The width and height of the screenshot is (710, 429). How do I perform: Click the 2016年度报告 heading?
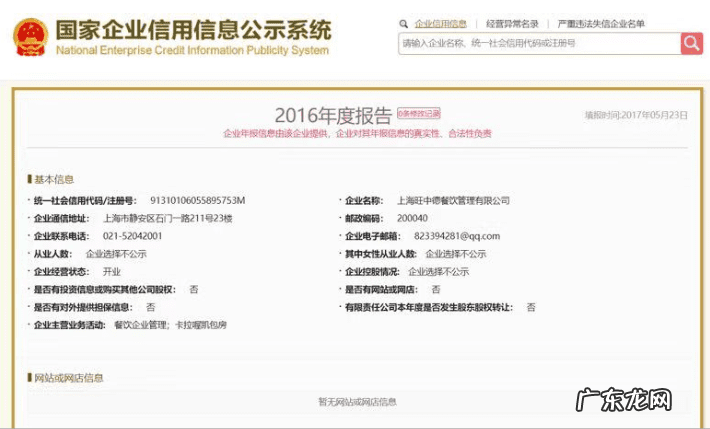click(x=333, y=116)
